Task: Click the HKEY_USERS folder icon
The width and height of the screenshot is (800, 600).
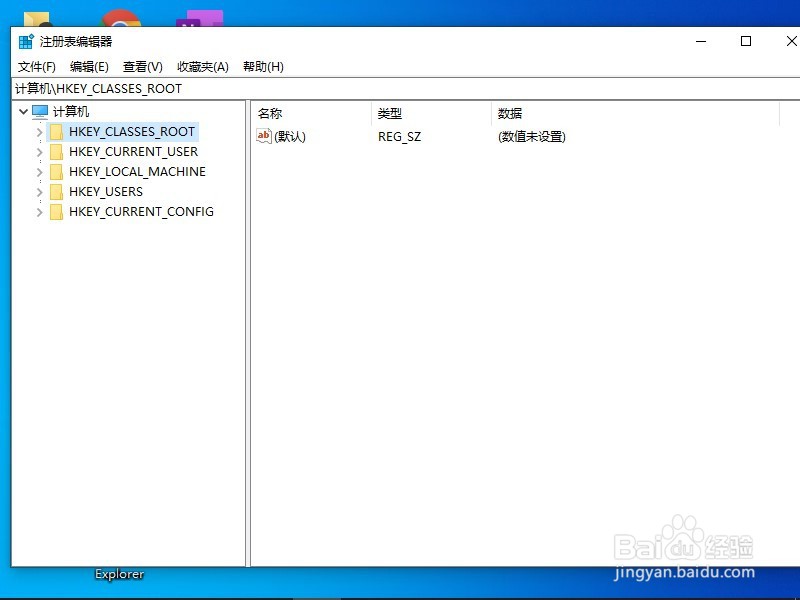Action: pyautogui.click(x=56, y=191)
